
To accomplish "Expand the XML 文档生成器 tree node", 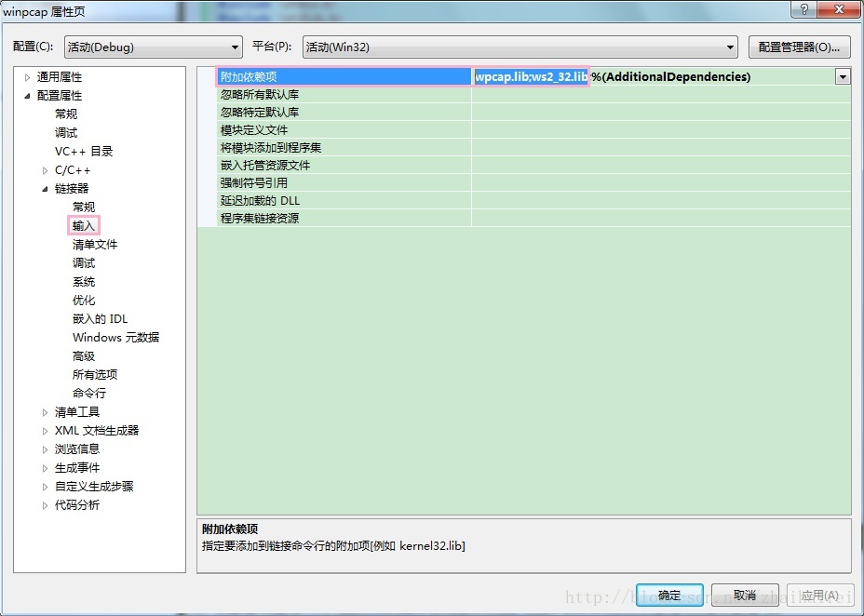I will click(46, 431).
